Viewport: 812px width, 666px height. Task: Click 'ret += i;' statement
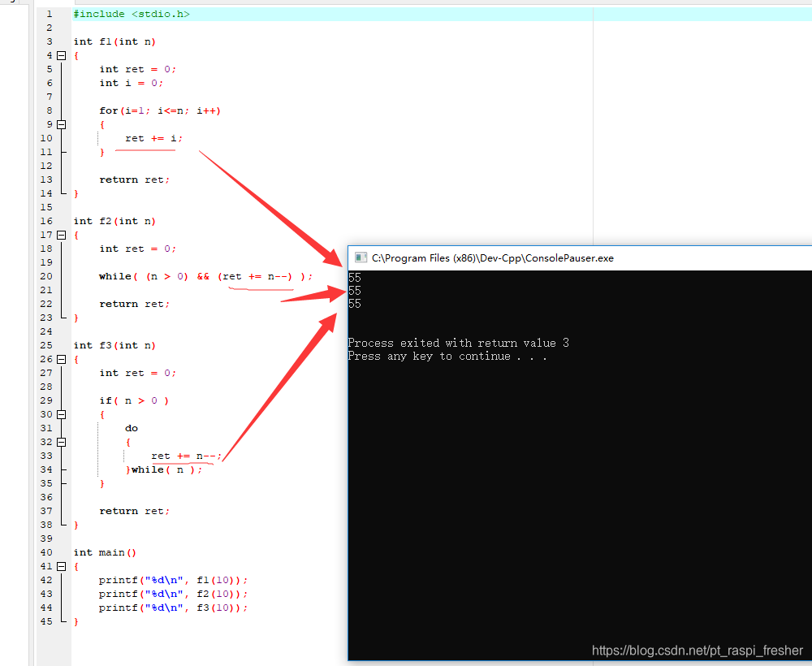pyautogui.click(x=153, y=138)
